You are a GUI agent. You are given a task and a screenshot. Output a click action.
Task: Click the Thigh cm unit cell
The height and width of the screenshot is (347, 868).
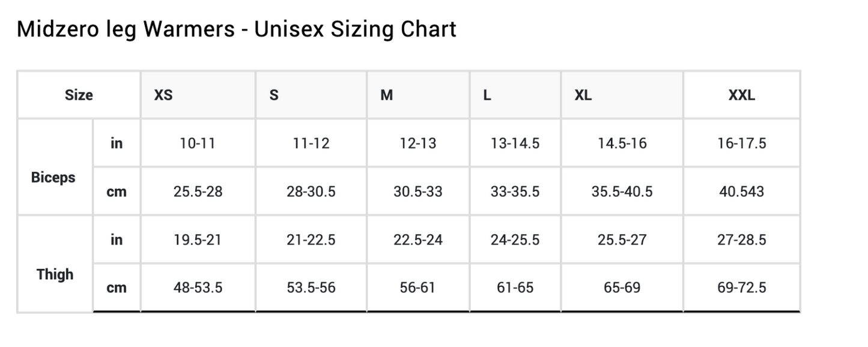tap(117, 288)
